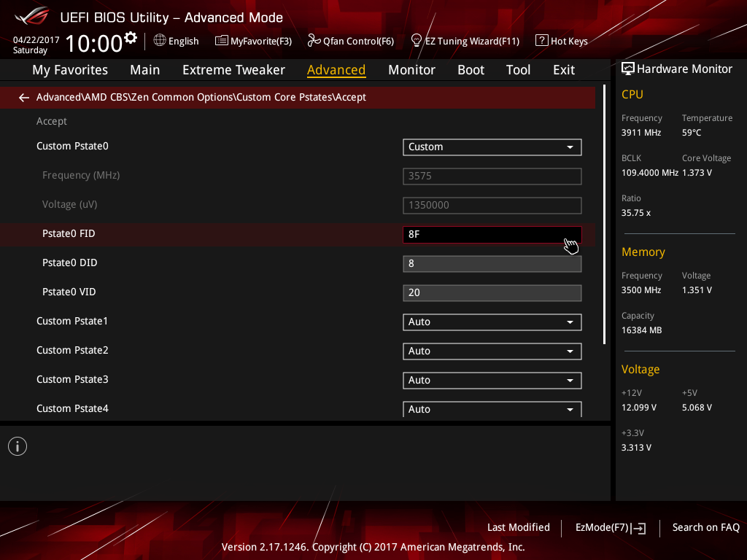Viewport: 747px width, 560px height.
Task: Launch the EZ Tuning Wizard(F11)
Action: (465, 41)
